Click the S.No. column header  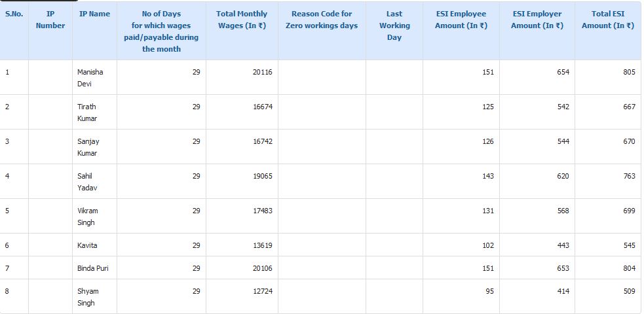click(x=14, y=14)
